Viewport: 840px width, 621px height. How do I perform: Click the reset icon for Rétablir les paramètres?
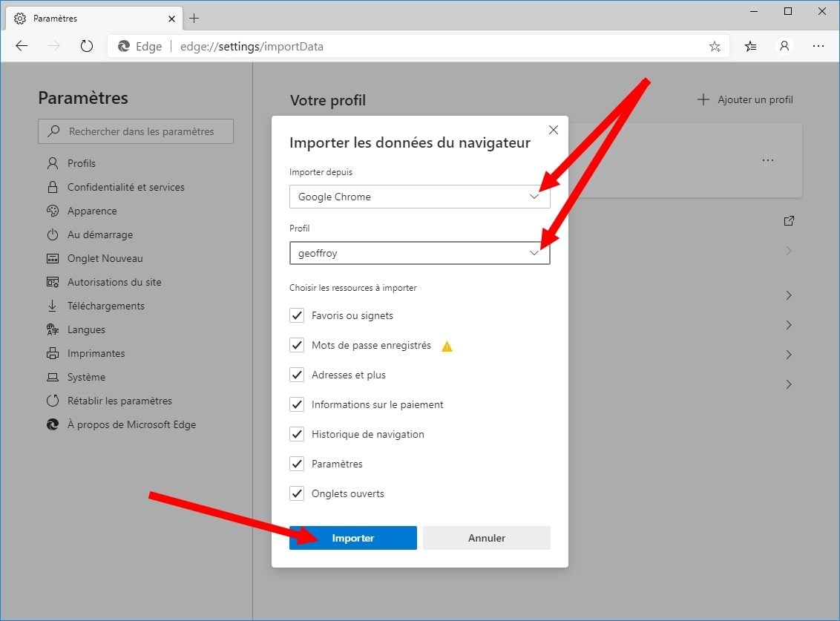53,401
